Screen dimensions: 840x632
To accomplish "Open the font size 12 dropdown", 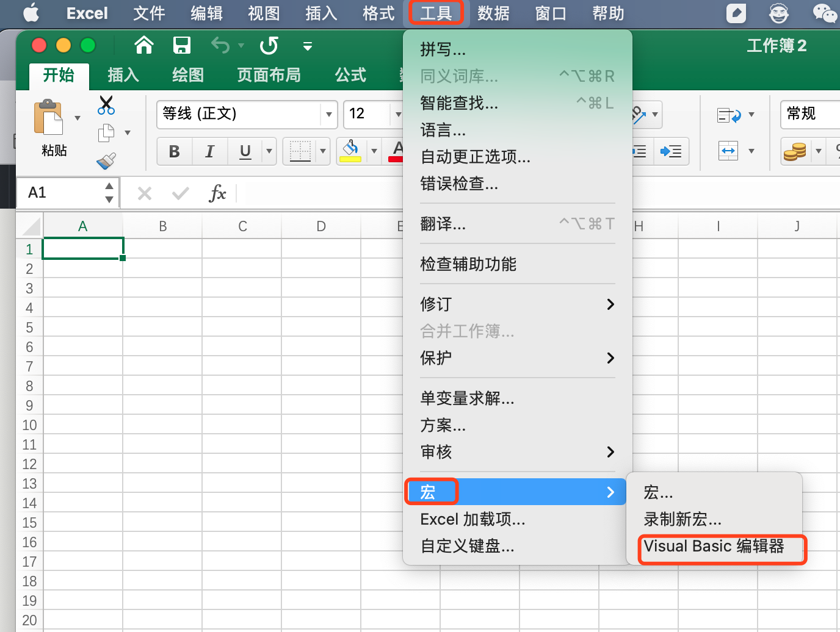I will [x=398, y=114].
